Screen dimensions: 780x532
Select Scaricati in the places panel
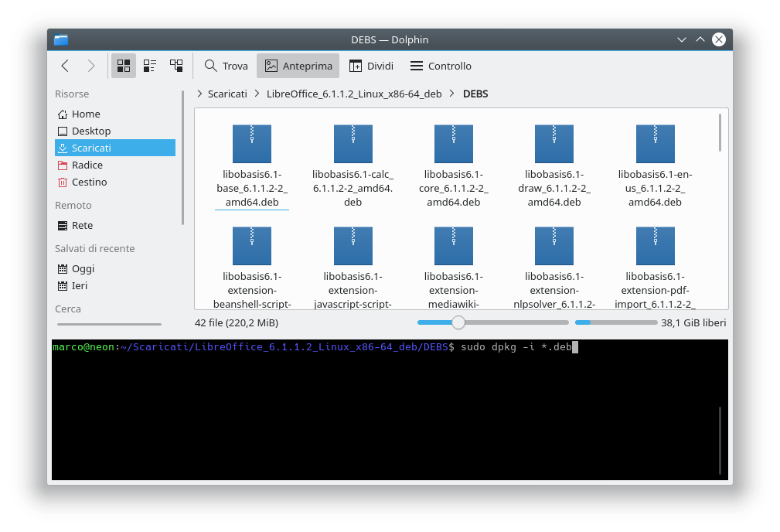point(115,148)
